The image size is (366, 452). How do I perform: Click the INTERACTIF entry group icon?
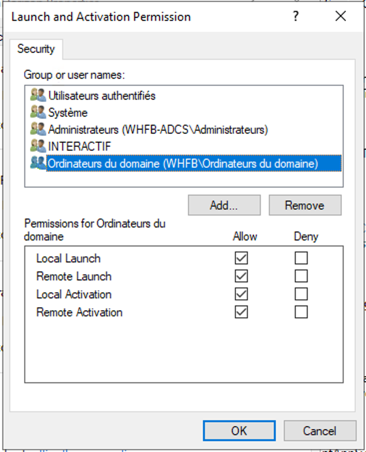(38, 146)
